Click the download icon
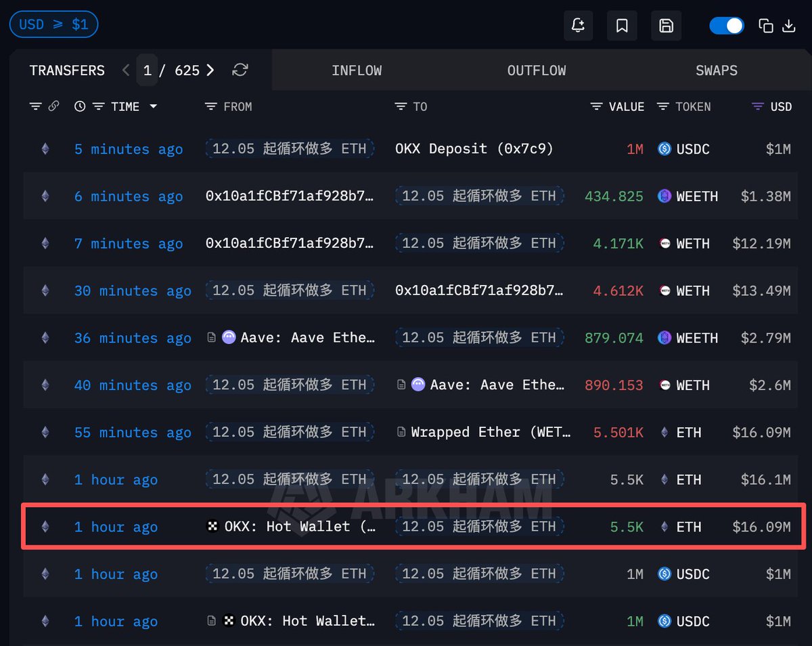Screen dimensions: 812x646 pos(788,26)
